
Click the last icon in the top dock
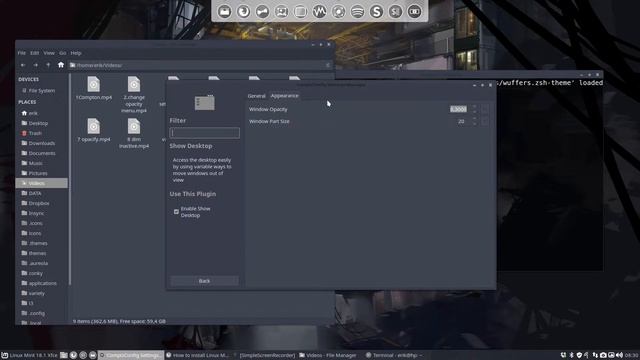[414, 11]
